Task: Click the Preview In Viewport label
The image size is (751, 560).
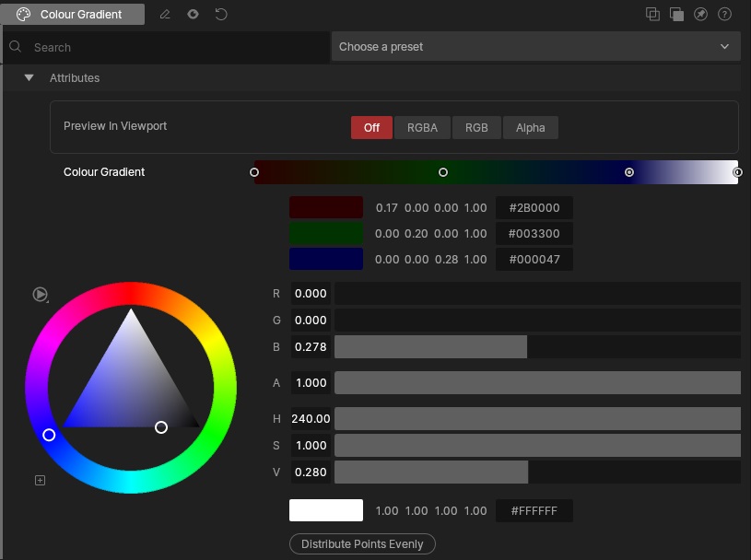Action: coord(115,126)
